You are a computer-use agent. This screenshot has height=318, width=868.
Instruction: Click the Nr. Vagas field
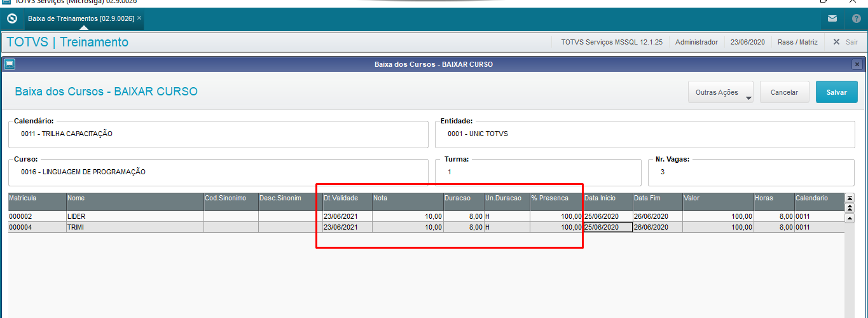click(x=751, y=172)
